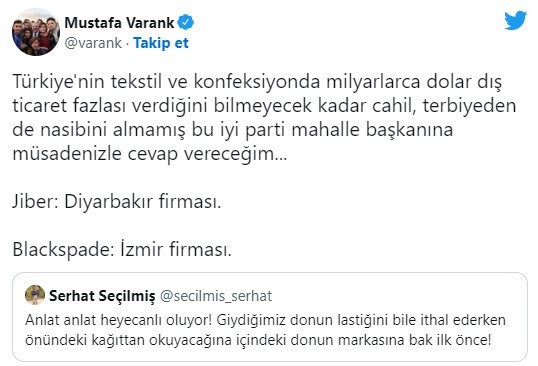Click the quoted line starting 'önündeki kağıttan'
538x366 pixels.
(x=258, y=340)
